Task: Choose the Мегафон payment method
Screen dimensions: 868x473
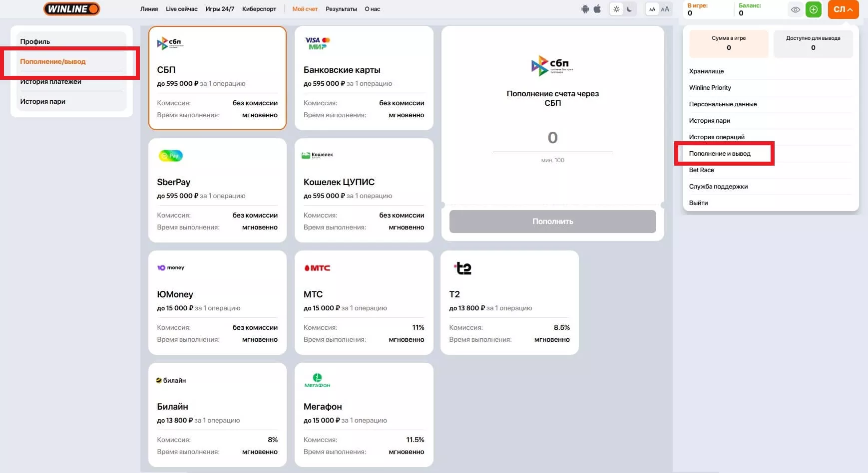Action: pyautogui.click(x=364, y=415)
